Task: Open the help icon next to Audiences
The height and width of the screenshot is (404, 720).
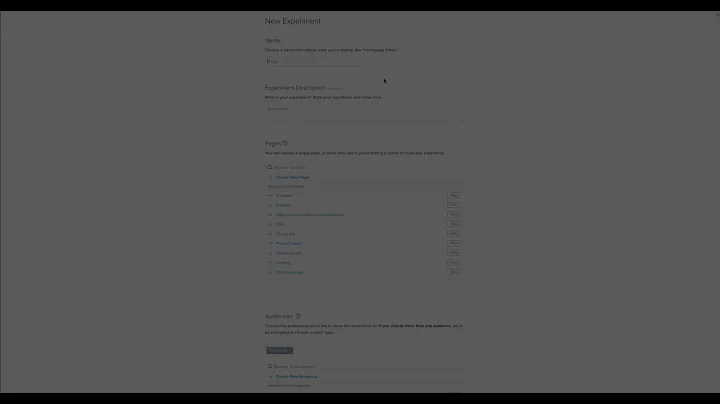Action: point(298,316)
